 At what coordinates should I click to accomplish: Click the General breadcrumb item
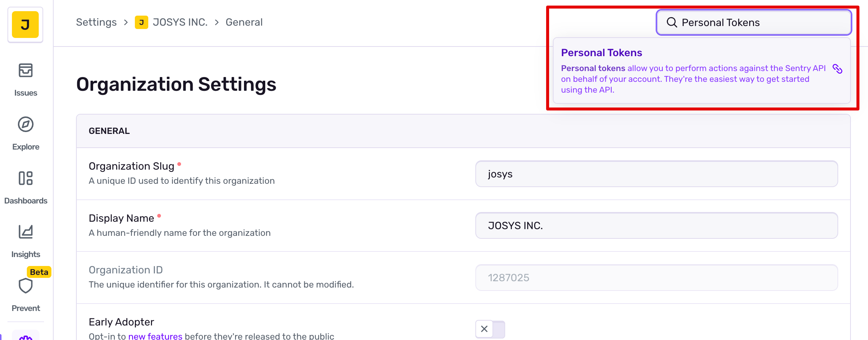tap(244, 22)
